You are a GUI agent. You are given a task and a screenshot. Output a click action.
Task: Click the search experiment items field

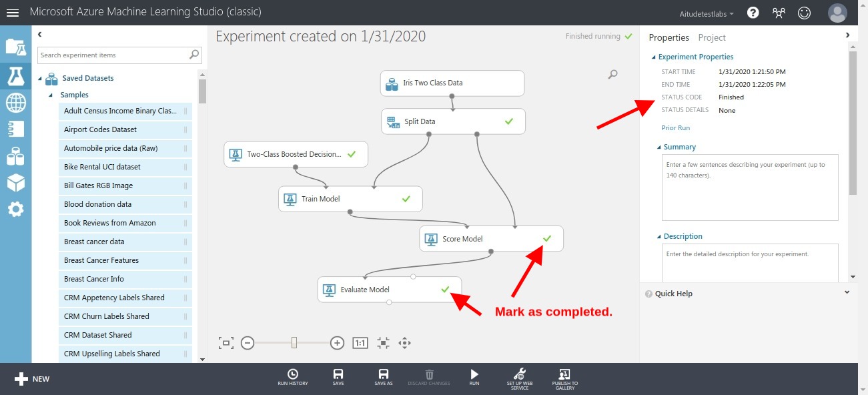tap(113, 55)
